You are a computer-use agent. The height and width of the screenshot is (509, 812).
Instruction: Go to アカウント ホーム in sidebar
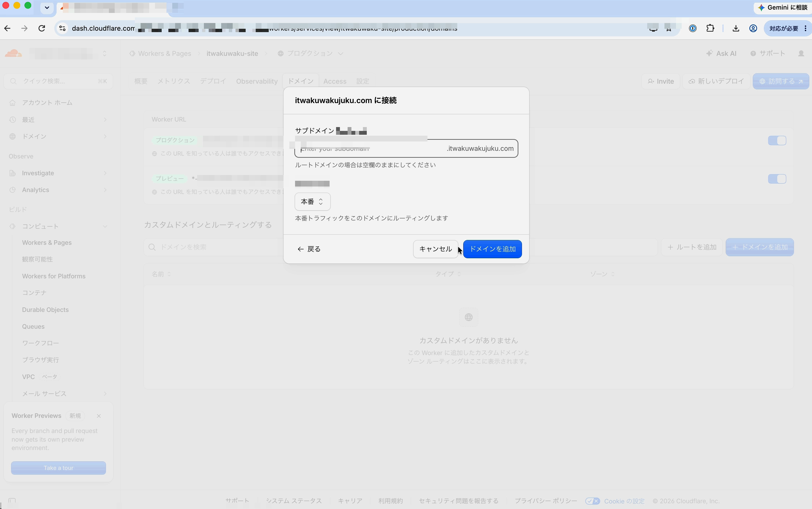click(x=47, y=103)
